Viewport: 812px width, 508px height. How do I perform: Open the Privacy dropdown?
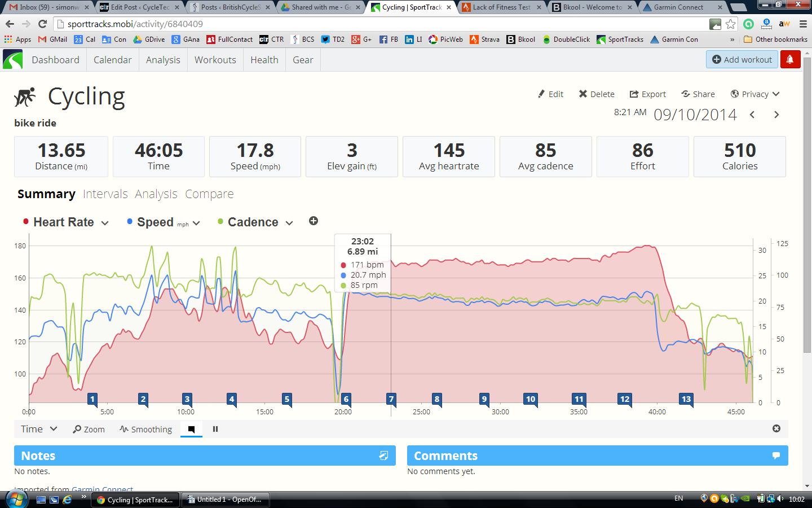pyautogui.click(x=755, y=94)
